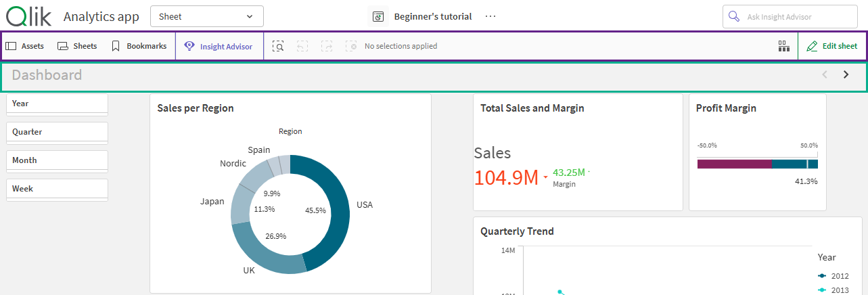
Task: Click the Edit sheet button
Action: (x=832, y=46)
